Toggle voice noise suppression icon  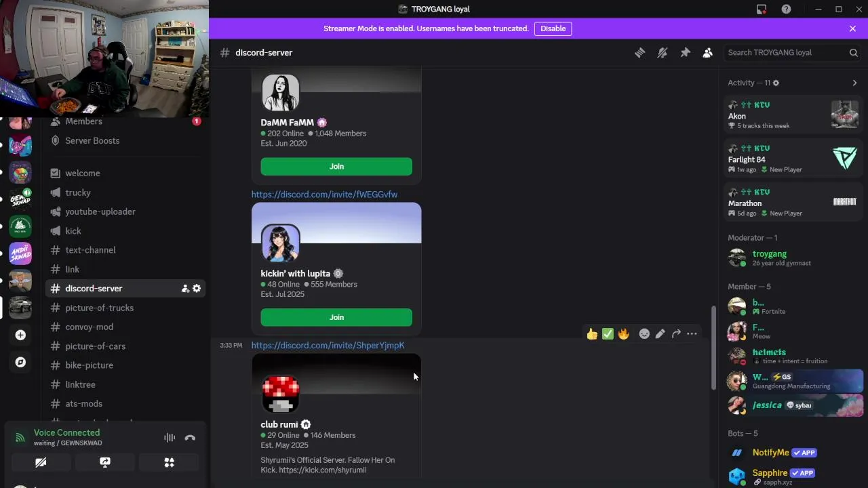170,438
